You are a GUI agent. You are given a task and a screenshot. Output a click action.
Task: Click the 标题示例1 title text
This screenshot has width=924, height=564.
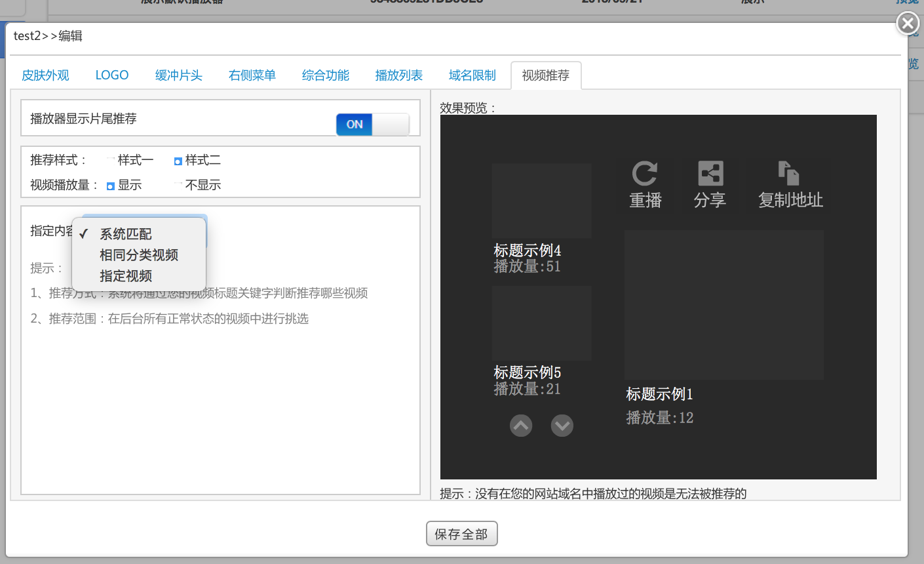659,394
